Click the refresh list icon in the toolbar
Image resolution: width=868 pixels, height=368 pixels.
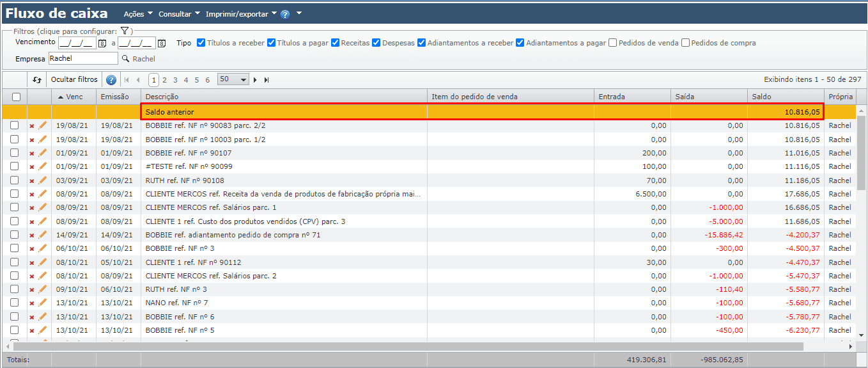pyautogui.click(x=37, y=80)
